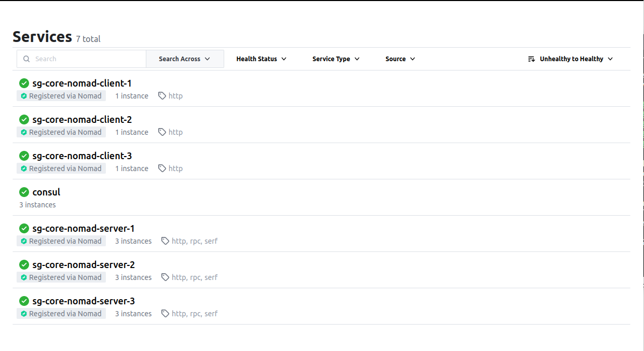Click the 'http' tag of sg-core-nomad-client-1
Image resolution: width=644 pixels, height=351 pixels.
pyautogui.click(x=175, y=96)
